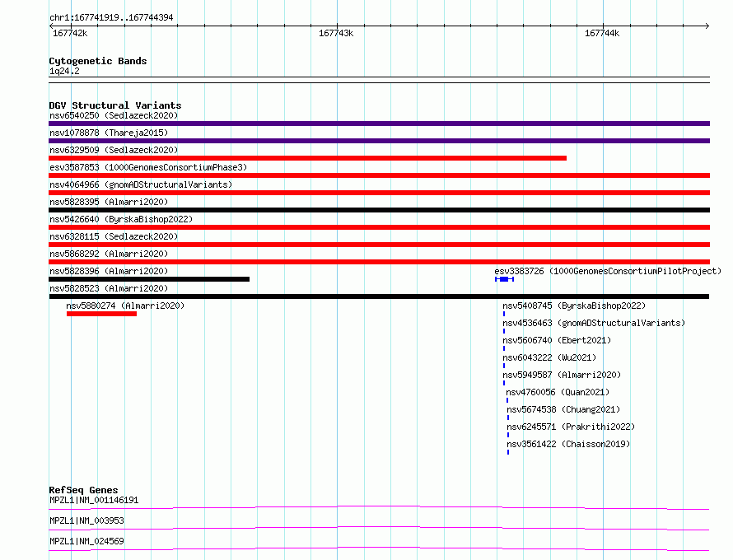The width and height of the screenshot is (733, 560).
Task: Click the nsv1078878 (Thareja2015) label
Action: 109,133
